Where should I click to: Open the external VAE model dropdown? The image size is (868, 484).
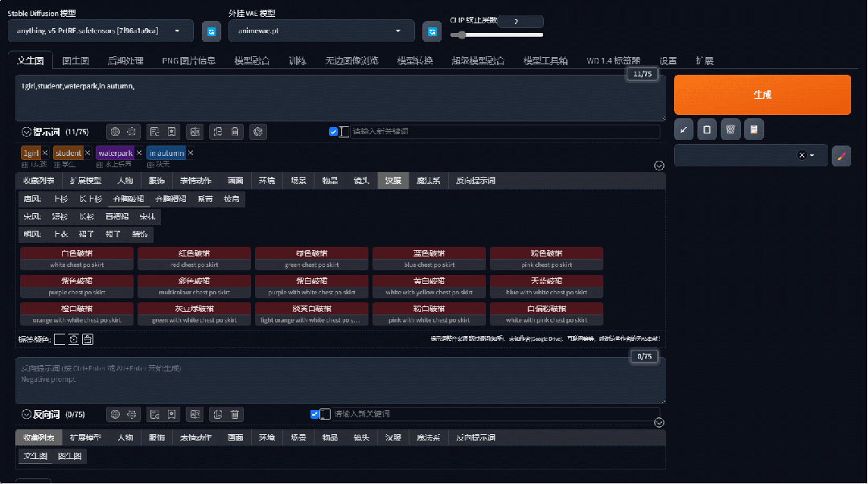click(x=321, y=31)
